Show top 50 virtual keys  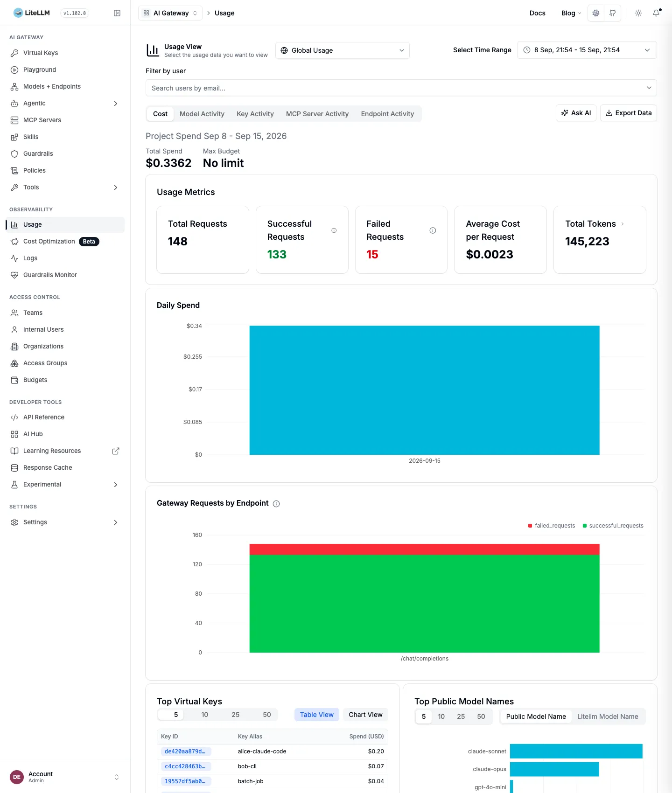click(x=267, y=715)
